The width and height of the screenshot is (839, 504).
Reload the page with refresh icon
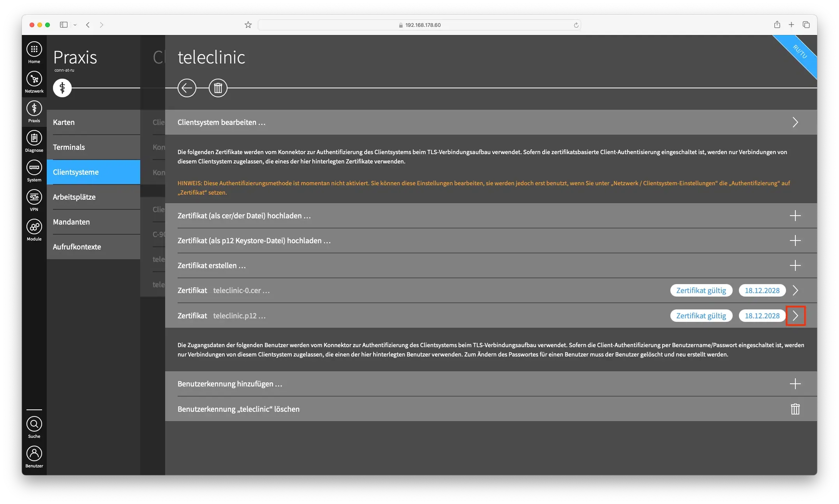[x=576, y=25]
